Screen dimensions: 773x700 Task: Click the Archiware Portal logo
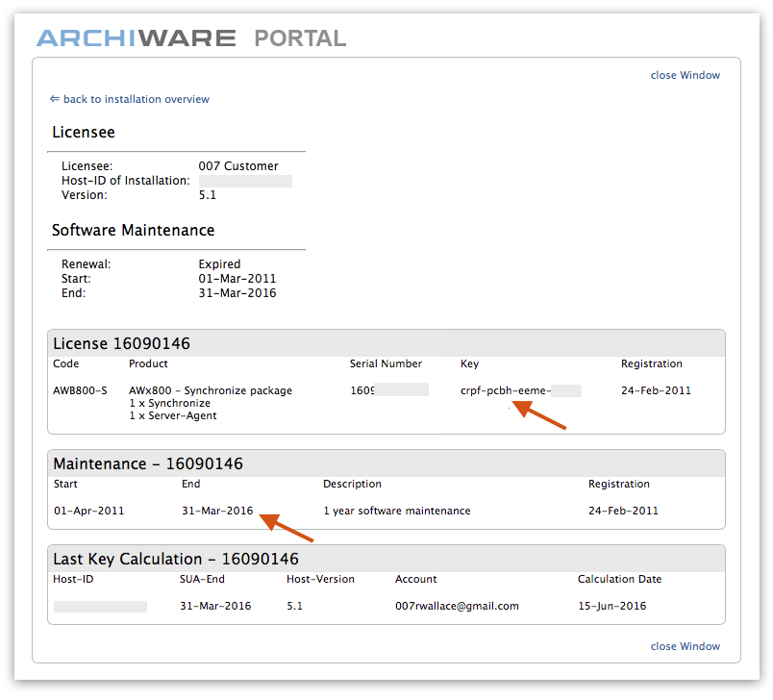point(190,38)
